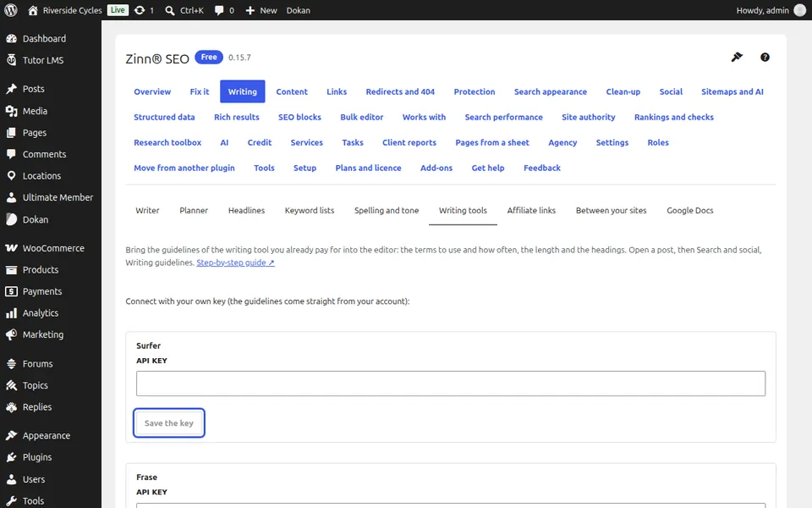The height and width of the screenshot is (508, 812).
Task: Click the pin icon in Zinn SEO header
Action: tap(737, 57)
